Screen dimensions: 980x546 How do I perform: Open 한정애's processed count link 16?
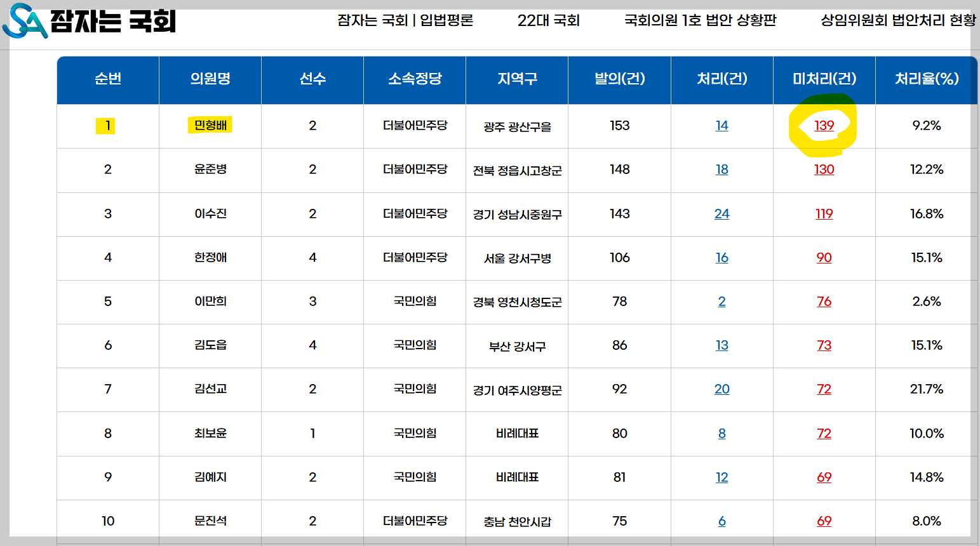point(722,258)
